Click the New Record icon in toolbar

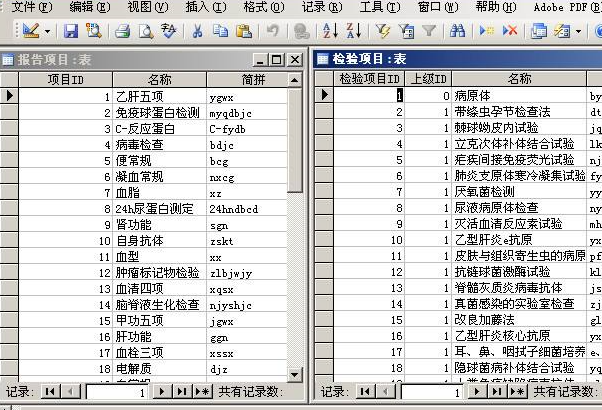[486, 31]
